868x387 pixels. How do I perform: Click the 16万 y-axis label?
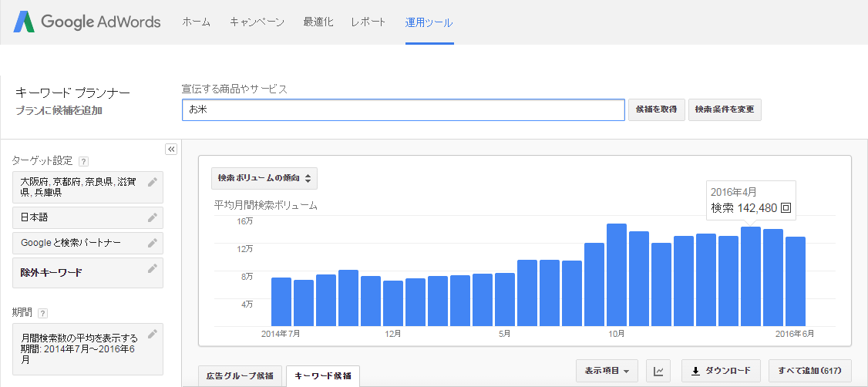coord(244,220)
